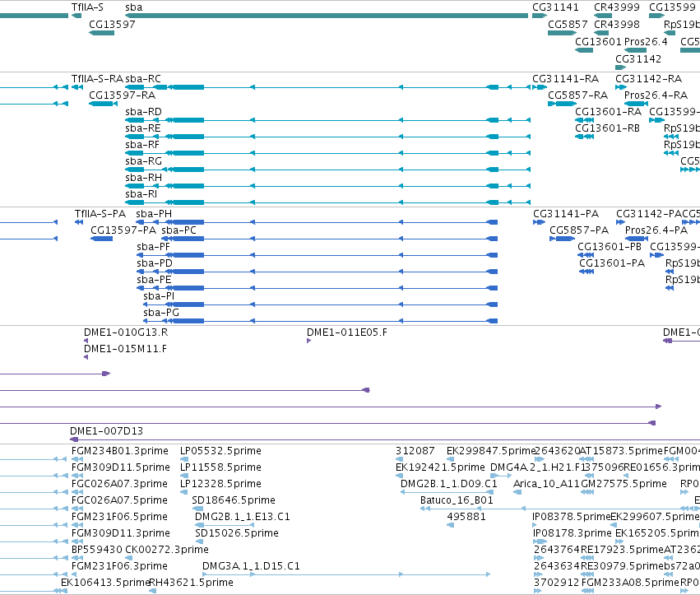Click EST LP12328.5prime
This screenshot has height=595, width=700.
pyautogui.click(x=220, y=484)
